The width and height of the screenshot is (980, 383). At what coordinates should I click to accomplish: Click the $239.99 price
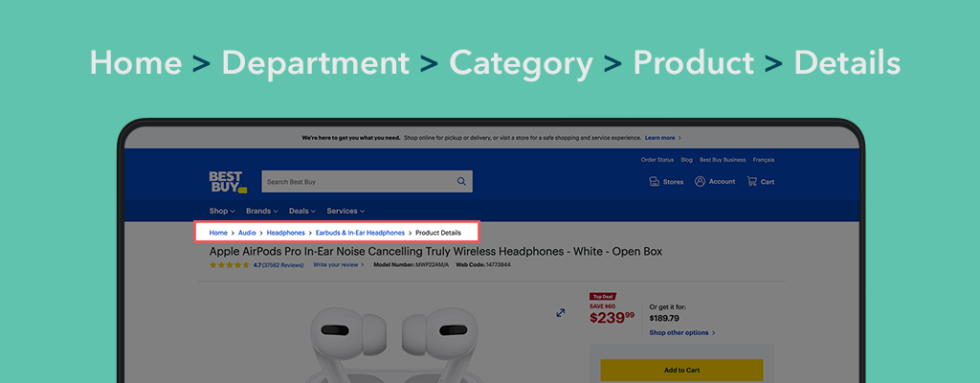[612, 317]
